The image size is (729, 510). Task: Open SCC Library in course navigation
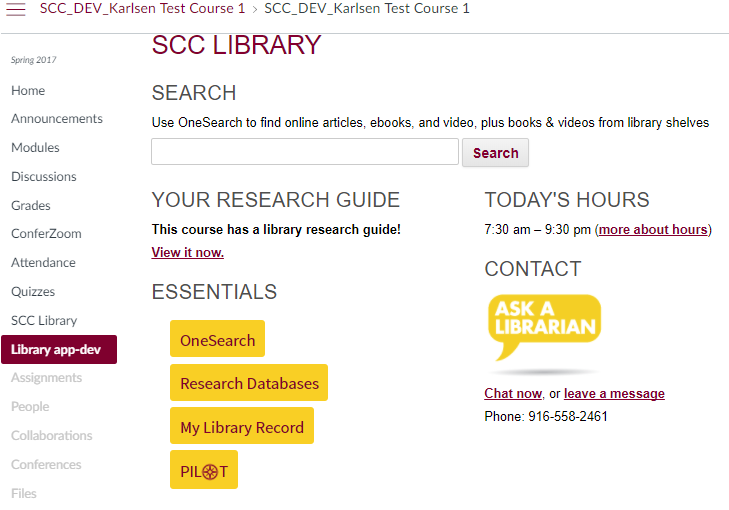[44, 320]
